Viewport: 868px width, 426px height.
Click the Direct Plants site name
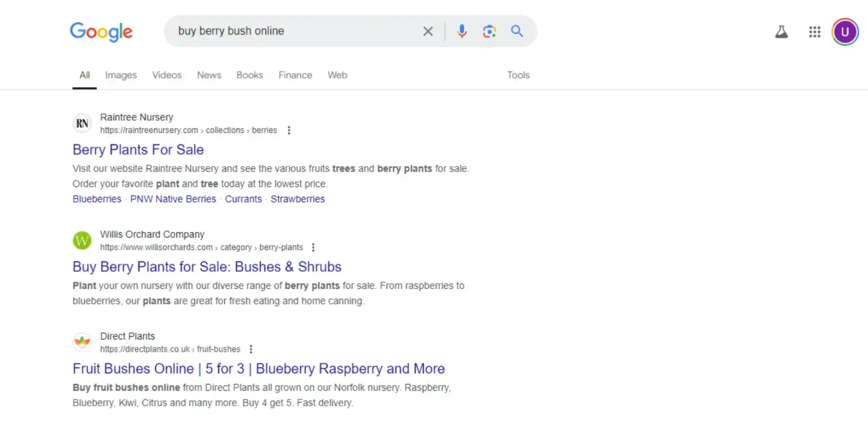127,336
